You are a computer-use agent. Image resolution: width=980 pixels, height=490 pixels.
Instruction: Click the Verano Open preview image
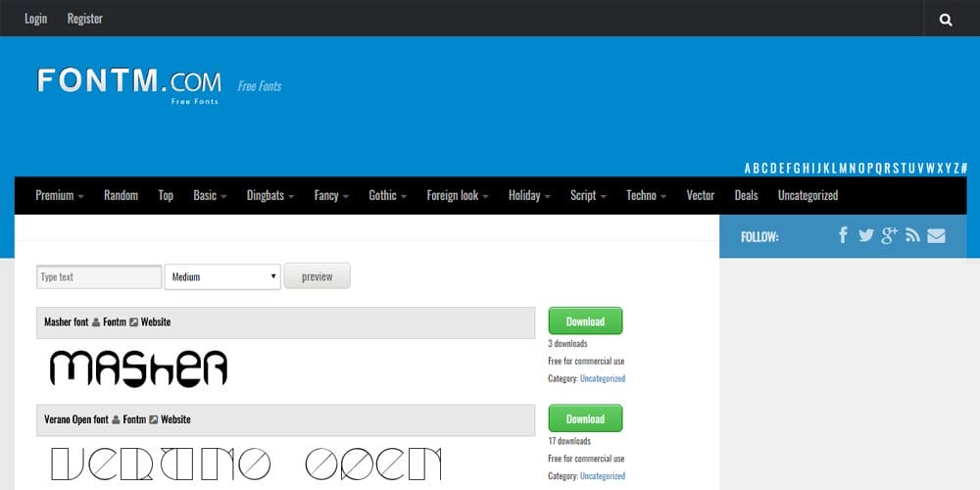coord(246,464)
